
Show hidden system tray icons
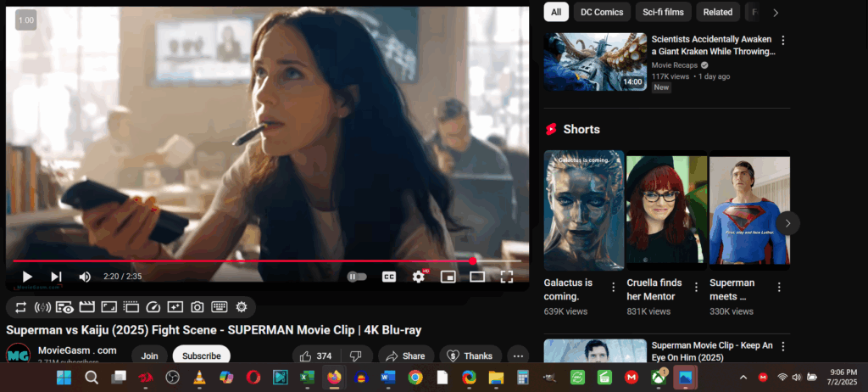click(x=743, y=378)
